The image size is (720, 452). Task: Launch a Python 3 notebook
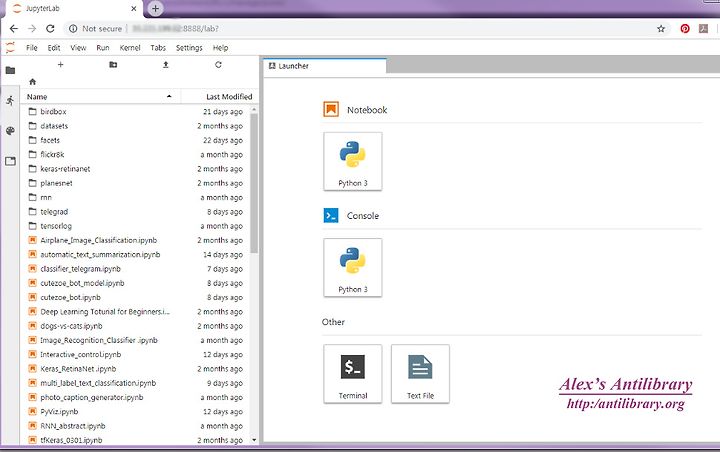click(353, 161)
